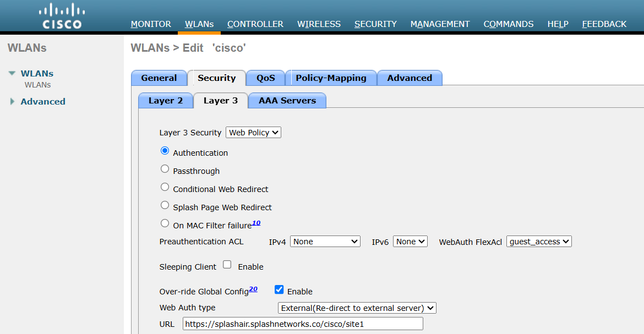Select the On MAC Filter failure option

[x=165, y=223]
